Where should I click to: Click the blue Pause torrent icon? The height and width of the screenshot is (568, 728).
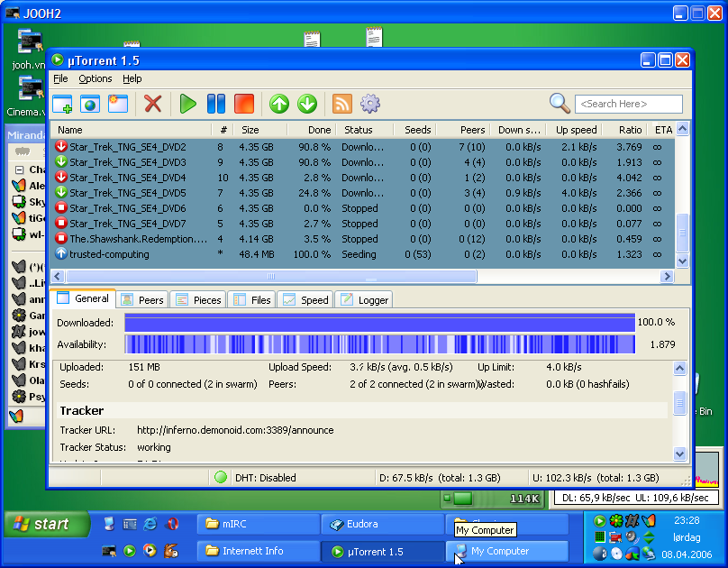click(x=216, y=104)
